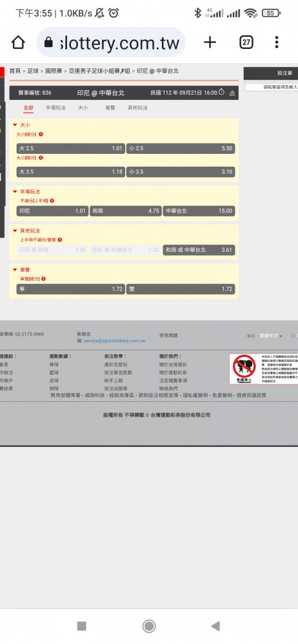Open service@sportslottery.com.tw email link
This screenshot has height=644, width=298.
114,341
